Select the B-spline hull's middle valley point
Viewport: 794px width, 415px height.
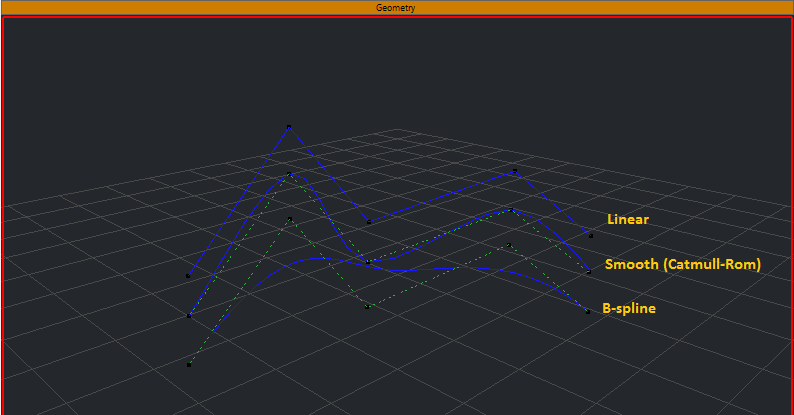coord(367,307)
